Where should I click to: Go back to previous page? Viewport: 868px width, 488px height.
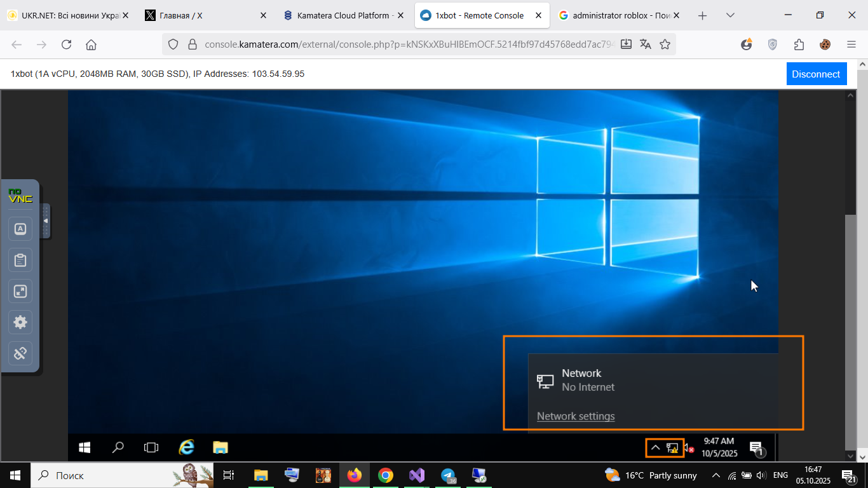(17, 44)
